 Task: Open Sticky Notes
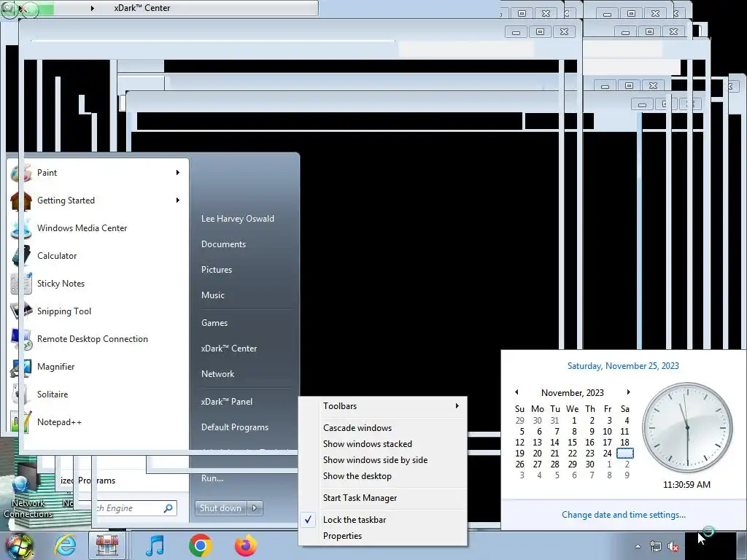pos(98,284)
